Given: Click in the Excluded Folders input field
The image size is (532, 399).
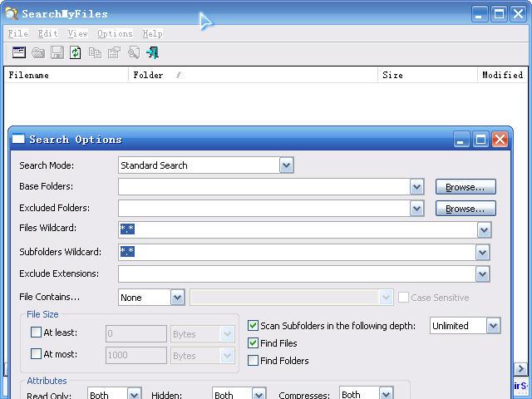Looking at the screenshot, I should [x=264, y=209].
